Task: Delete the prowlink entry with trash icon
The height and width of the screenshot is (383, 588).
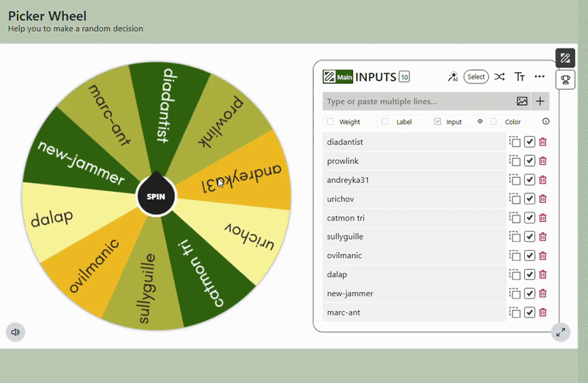Action: tap(542, 161)
